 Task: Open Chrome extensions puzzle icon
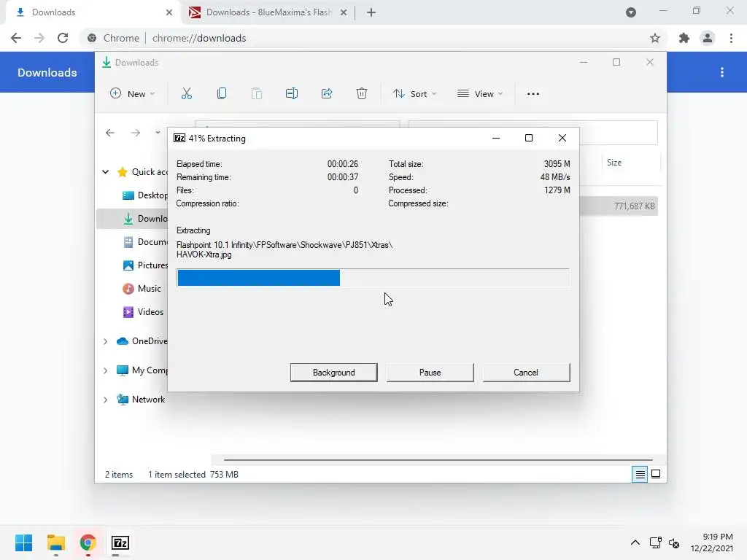coord(684,38)
